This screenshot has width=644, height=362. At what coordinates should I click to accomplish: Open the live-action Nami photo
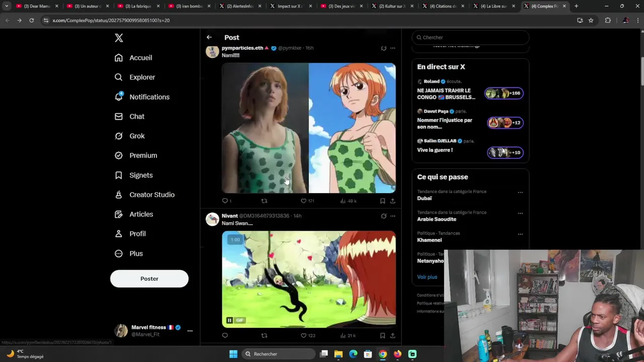coord(265,128)
